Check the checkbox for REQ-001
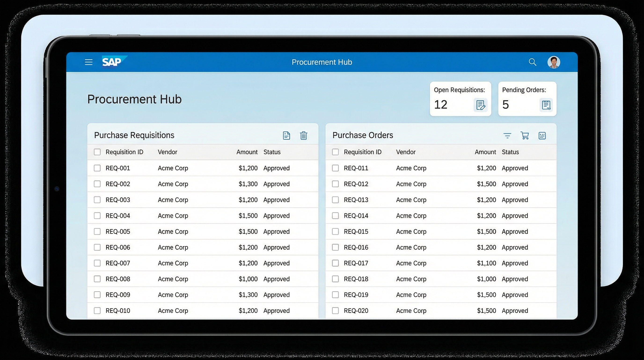 click(x=97, y=168)
